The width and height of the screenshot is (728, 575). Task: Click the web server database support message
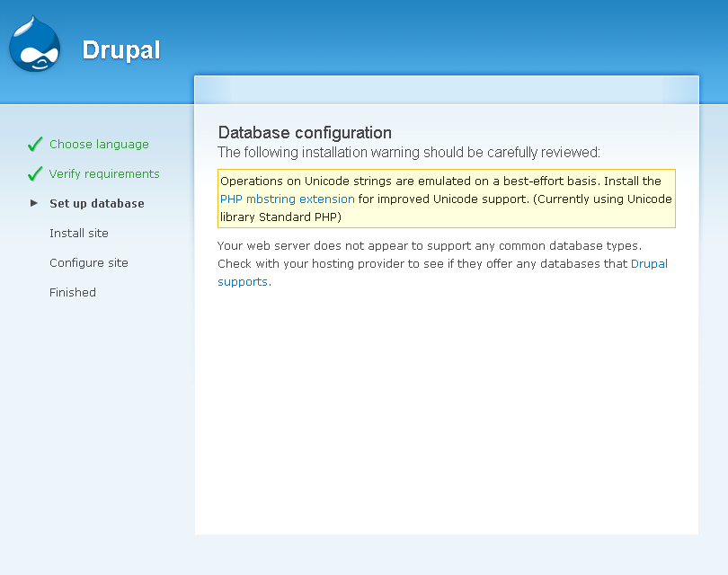pyautogui.click(x=442, y=263)
